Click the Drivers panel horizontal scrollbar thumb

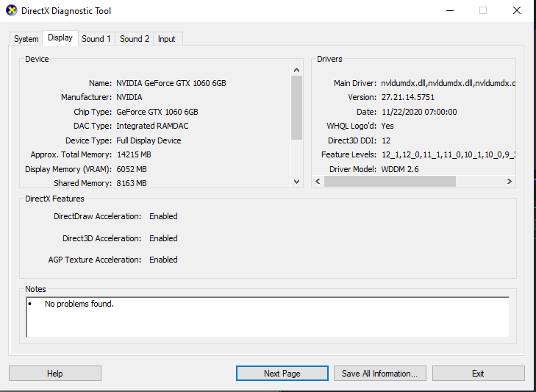coord(390,182)
